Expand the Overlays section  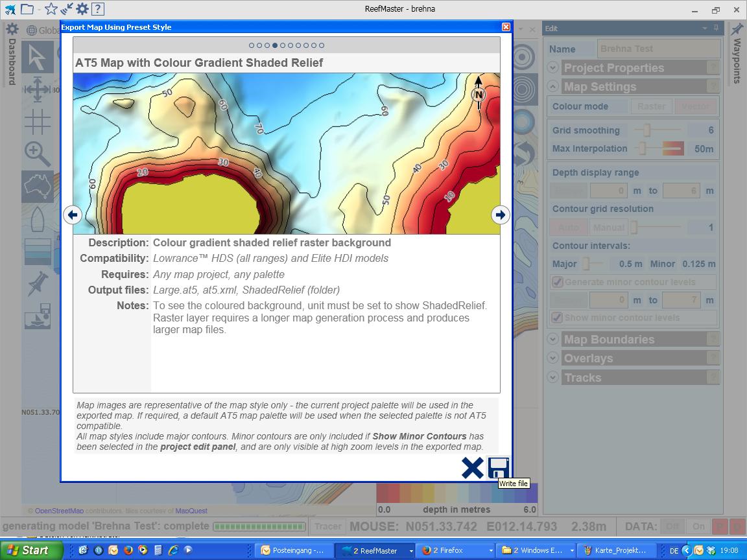coord(552,358)
